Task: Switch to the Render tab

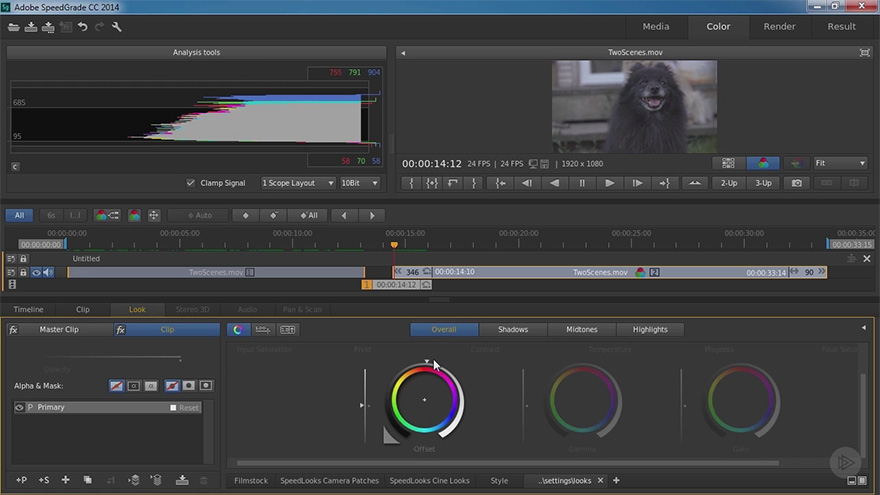Action: pos(779,26)
